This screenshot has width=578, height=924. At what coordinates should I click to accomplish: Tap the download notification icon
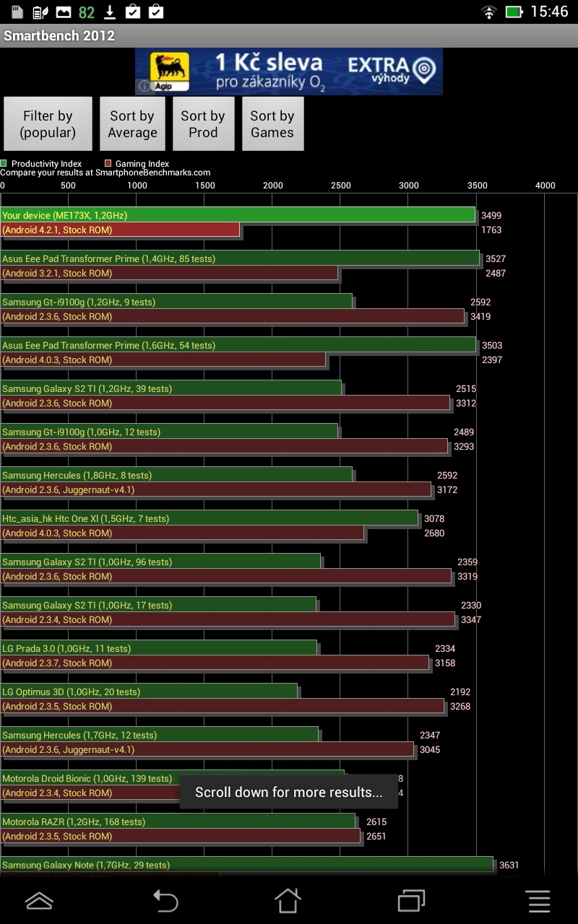tap(110, 12)
